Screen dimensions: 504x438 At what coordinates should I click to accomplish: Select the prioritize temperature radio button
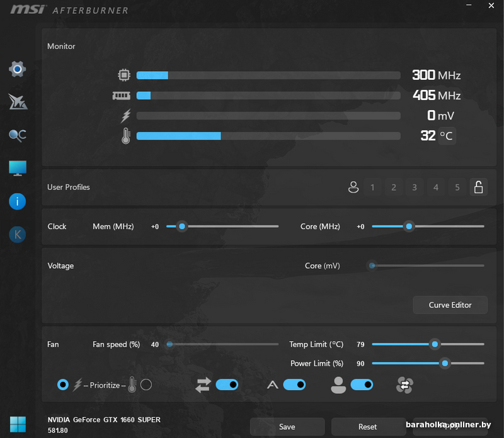pos(146,385)
